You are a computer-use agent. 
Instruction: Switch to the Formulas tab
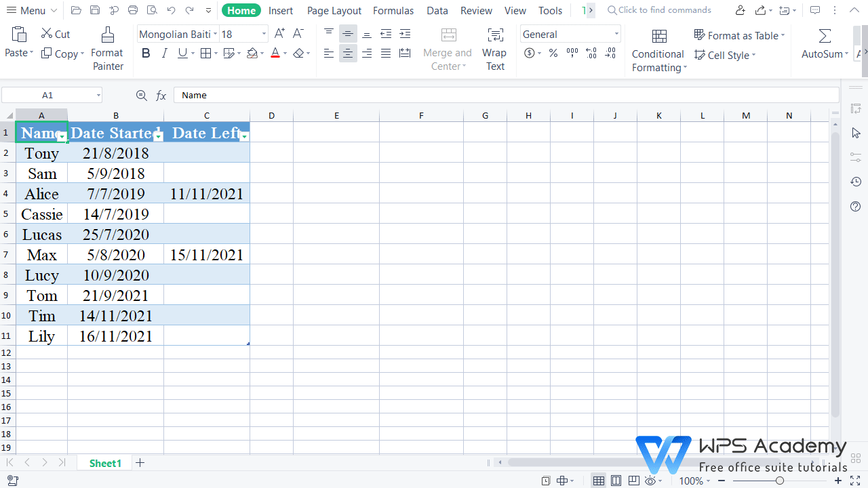pyautogui.click(x=393, y=10)
